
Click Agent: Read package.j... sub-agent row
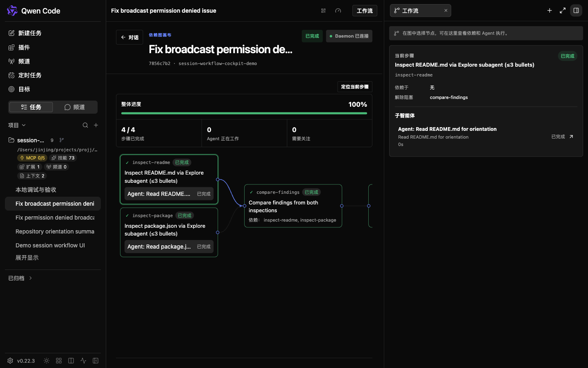(169, 247)
